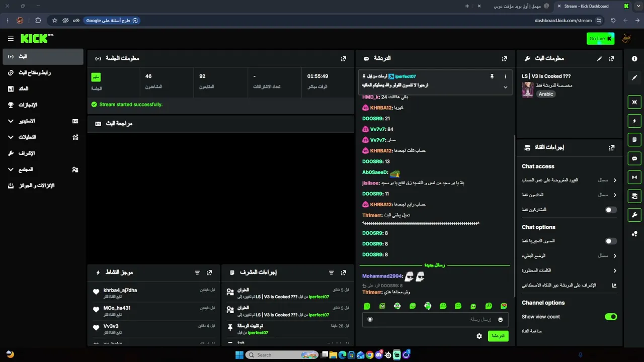Pick the heart-eyes quick emote

pyautogui.click(x=504, y=306)
